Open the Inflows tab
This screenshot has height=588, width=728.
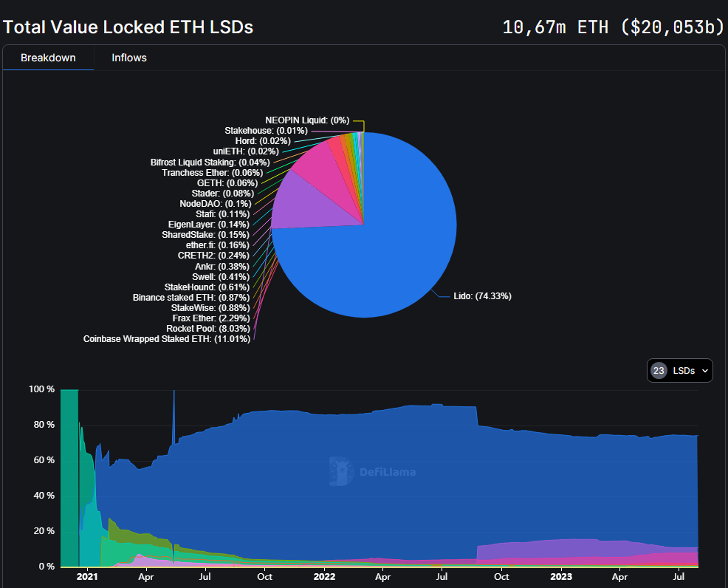point(129,58)
